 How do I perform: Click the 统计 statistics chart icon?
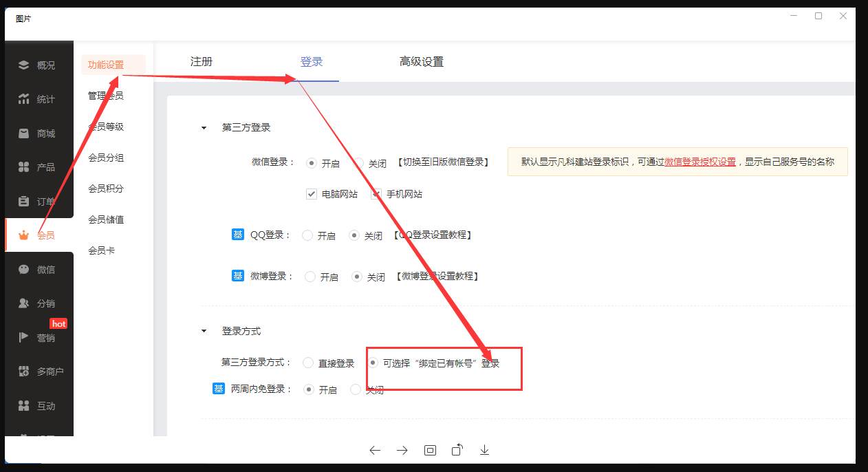point(24,99)
